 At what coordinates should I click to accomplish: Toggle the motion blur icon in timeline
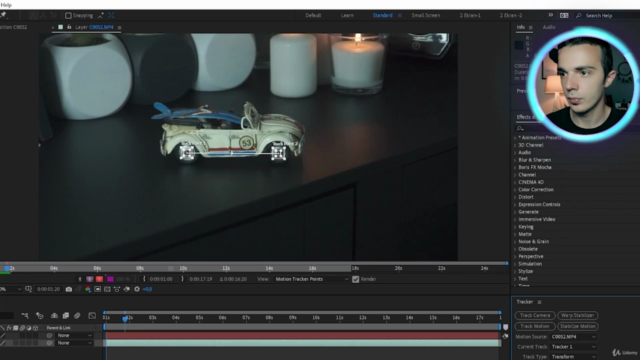(x=77, y=316)
